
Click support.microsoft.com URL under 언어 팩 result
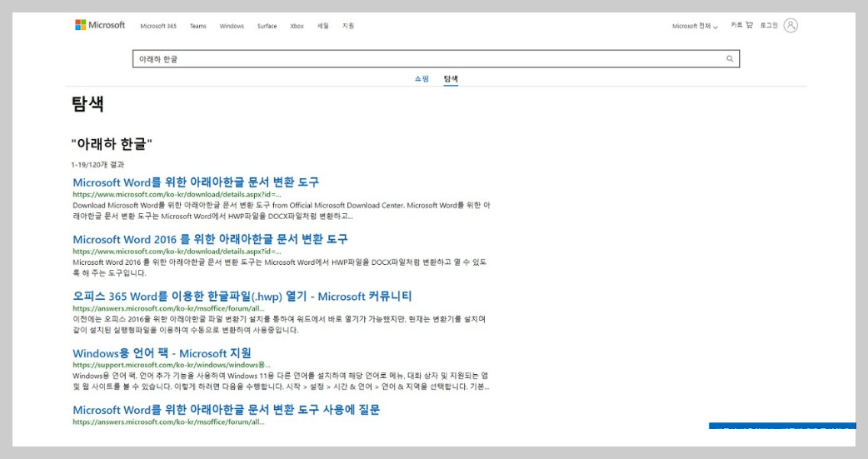click(172, 365)
